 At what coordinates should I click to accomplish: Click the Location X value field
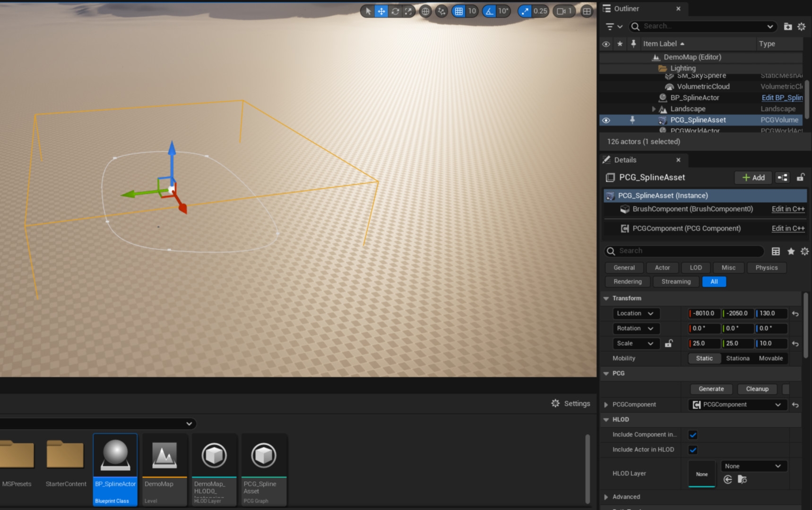(x=704, y=314)
